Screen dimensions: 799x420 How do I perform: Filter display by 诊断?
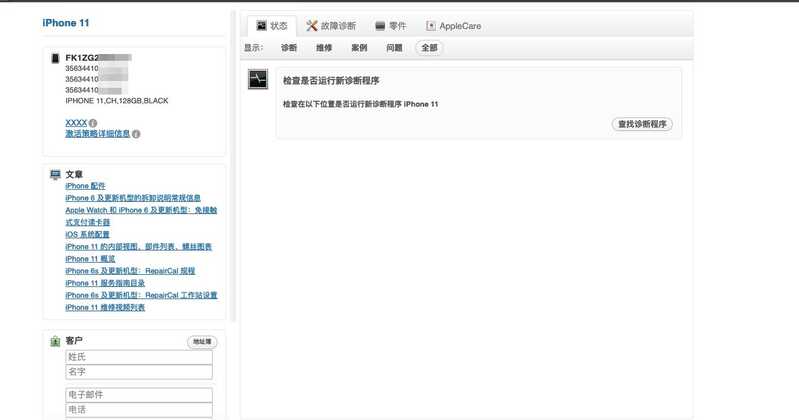point(289,47)
